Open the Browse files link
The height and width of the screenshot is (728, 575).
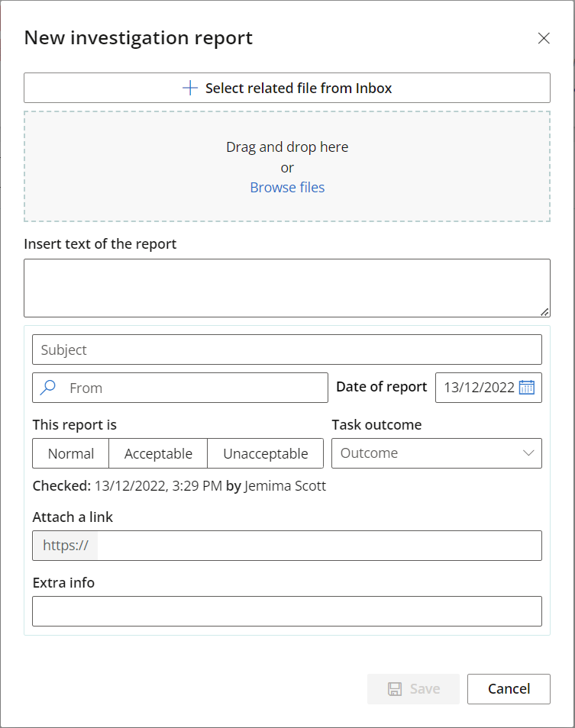287,188
